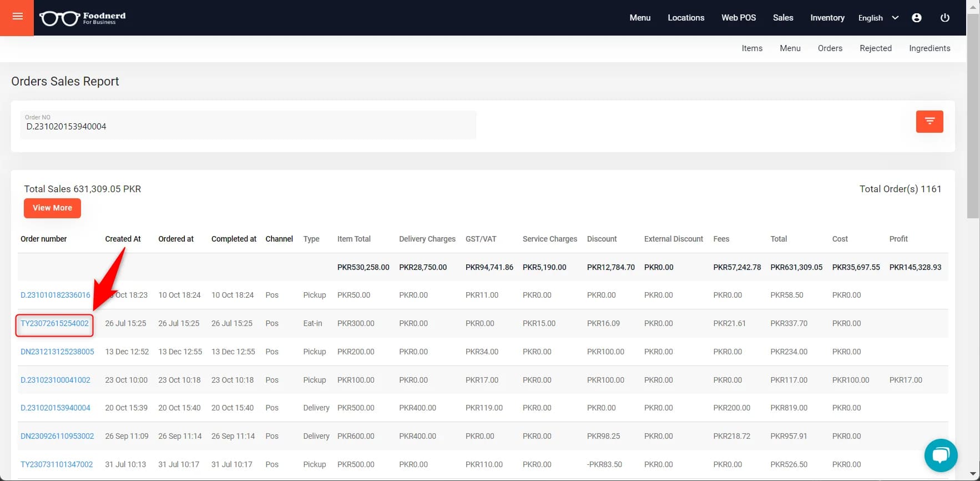980x481 pixels.
Task: Click the power logout icon
Action: 945,18
